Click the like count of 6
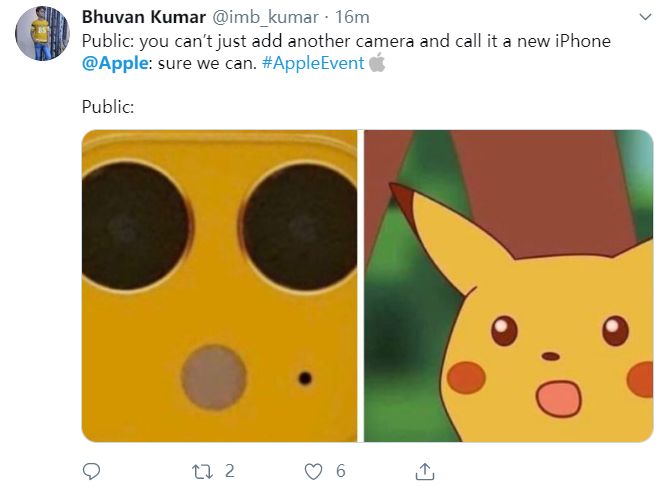Image resolution: width=665 pixels, height=489 pixels. tap(341, 471)
